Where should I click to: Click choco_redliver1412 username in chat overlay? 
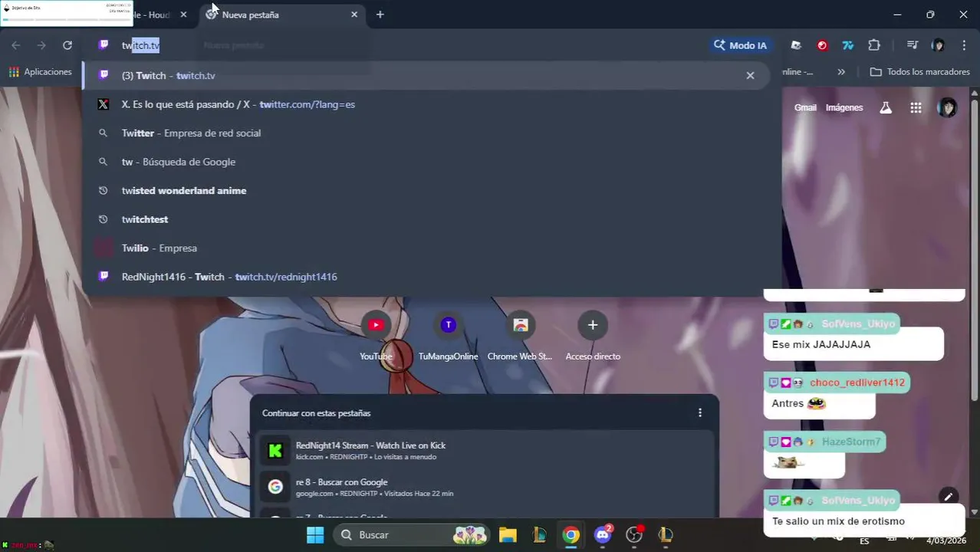[x=857, y=383]
